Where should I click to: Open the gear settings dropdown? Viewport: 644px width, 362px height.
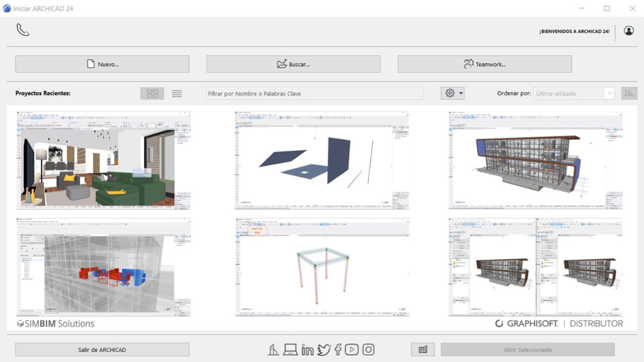click(453, 93)
